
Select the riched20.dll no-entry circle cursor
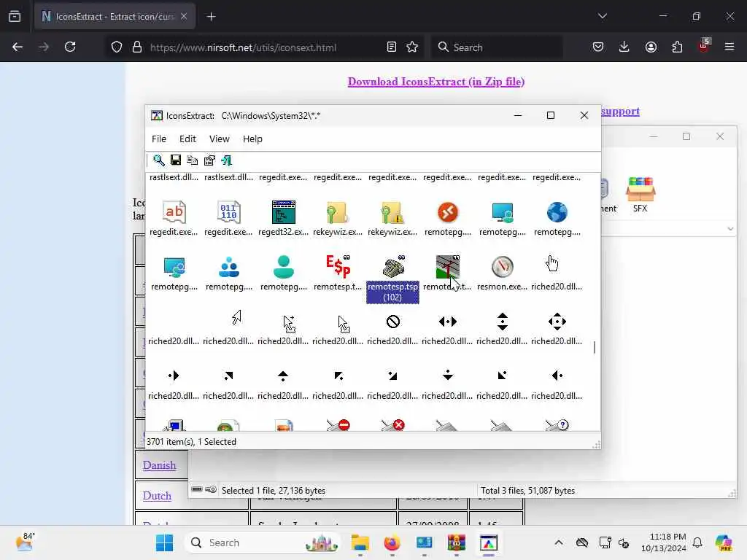point(392,322)
